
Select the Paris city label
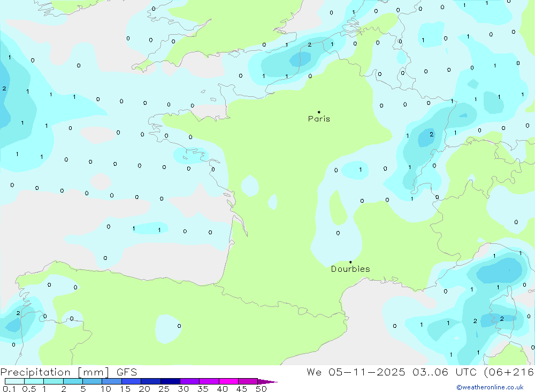click(319, 119)
